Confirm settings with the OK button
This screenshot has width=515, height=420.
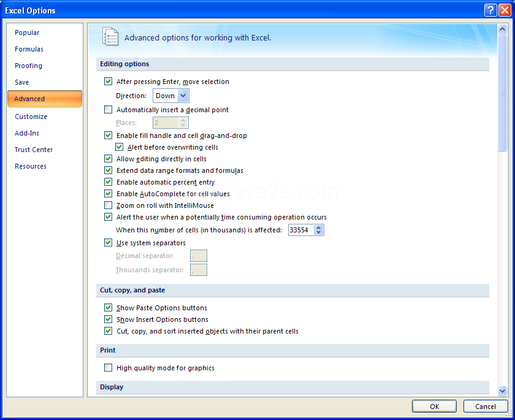(x=434, y=407)
